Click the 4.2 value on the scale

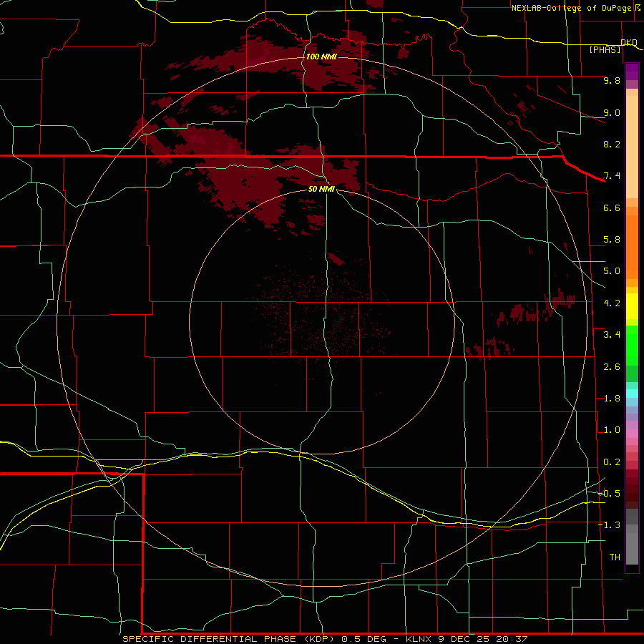612,303
